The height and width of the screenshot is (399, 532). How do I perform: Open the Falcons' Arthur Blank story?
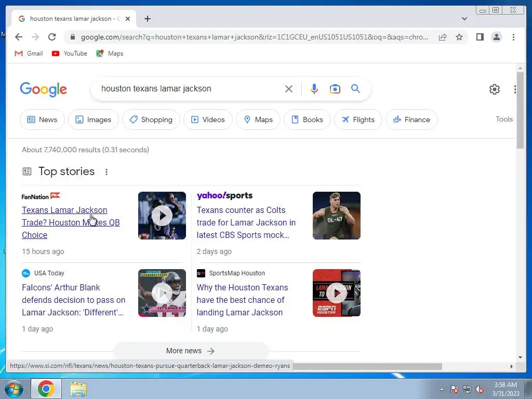coord(74,300)
